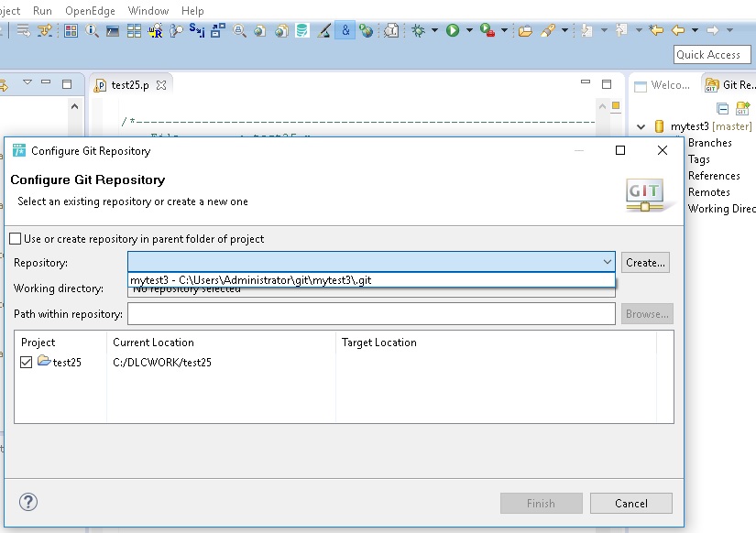Toggle the ampersand '&' toolbar button
The height and width of the screenshot is (533, 756).
pyautogui.click(x=345, y=31)
